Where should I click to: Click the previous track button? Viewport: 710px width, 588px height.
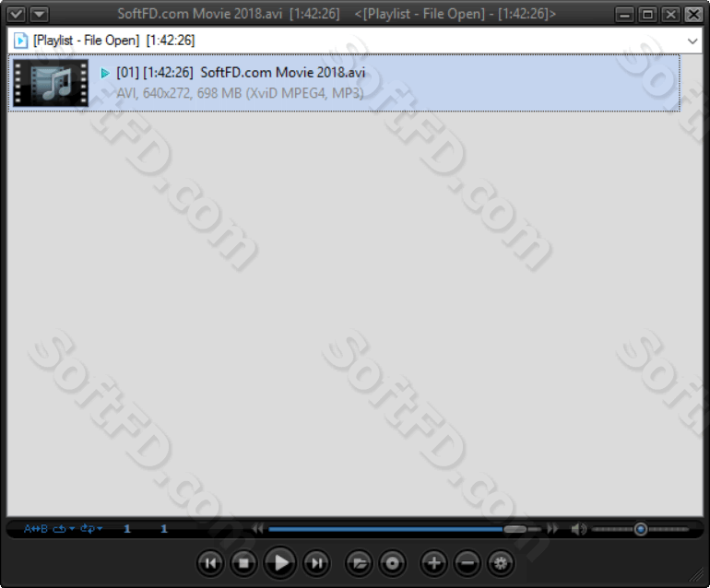(210, 563)
